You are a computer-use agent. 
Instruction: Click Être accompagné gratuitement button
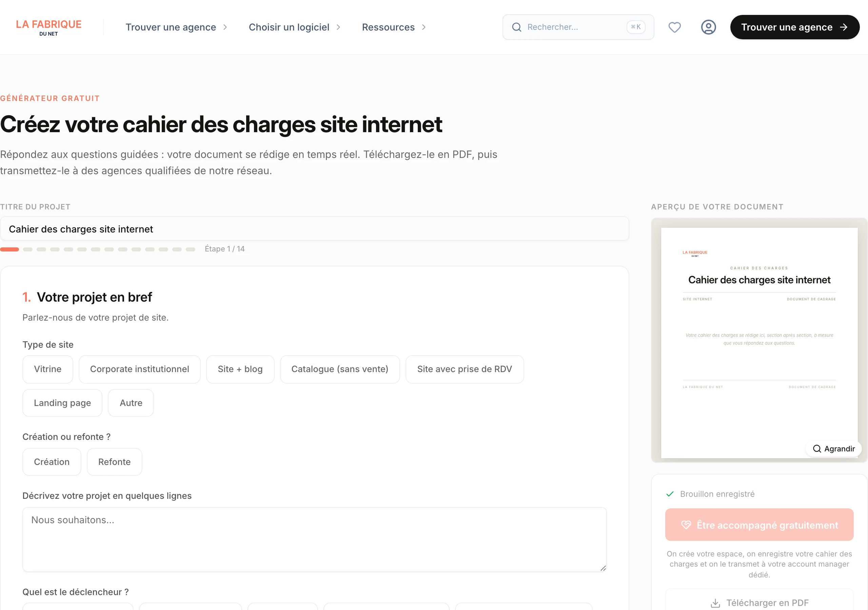point(759,525)
